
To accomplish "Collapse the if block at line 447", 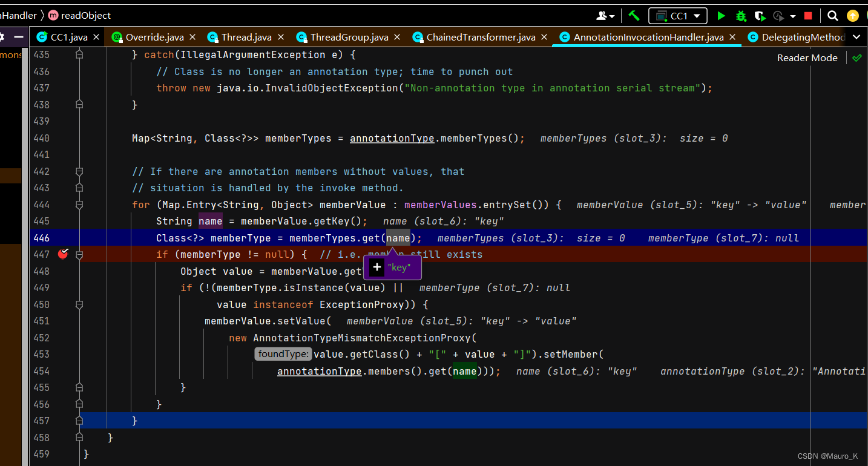I will click(79, 255).
